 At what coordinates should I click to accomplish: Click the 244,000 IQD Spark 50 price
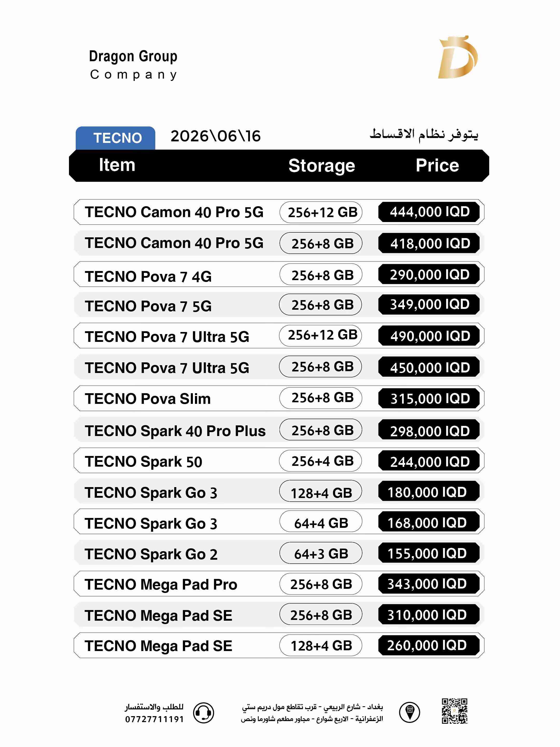pyautogui.click(x=429, y=461)
